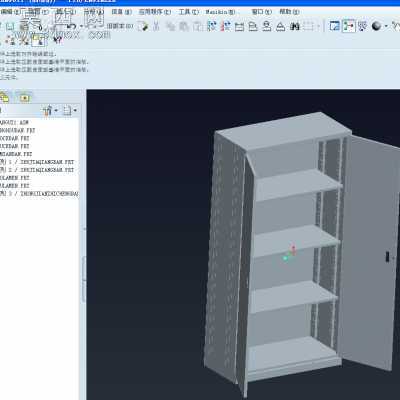Click the Paste icon in the toolbar
The image size is (400, 400).
point(184,26)
